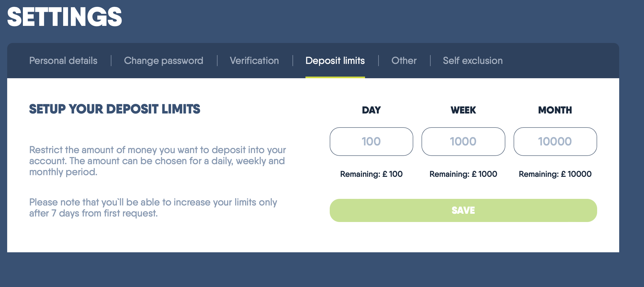Select the monthly limit field showing 10000

pos(555,142)
